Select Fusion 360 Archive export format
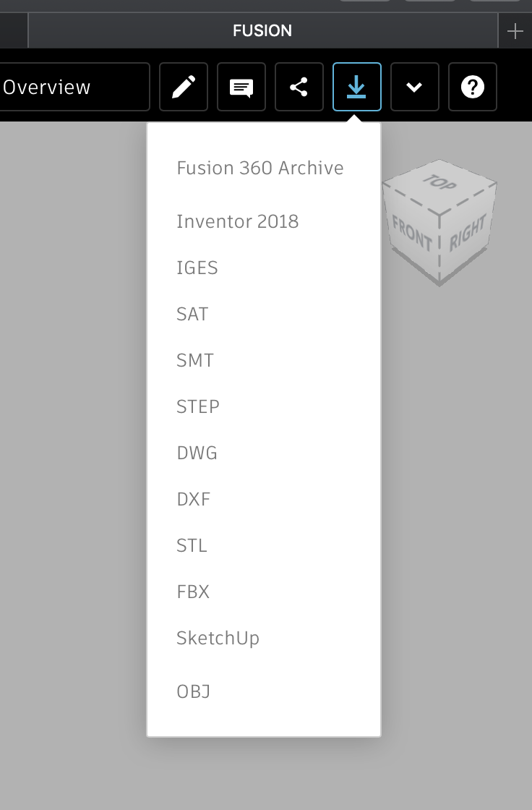 (259, 167)
